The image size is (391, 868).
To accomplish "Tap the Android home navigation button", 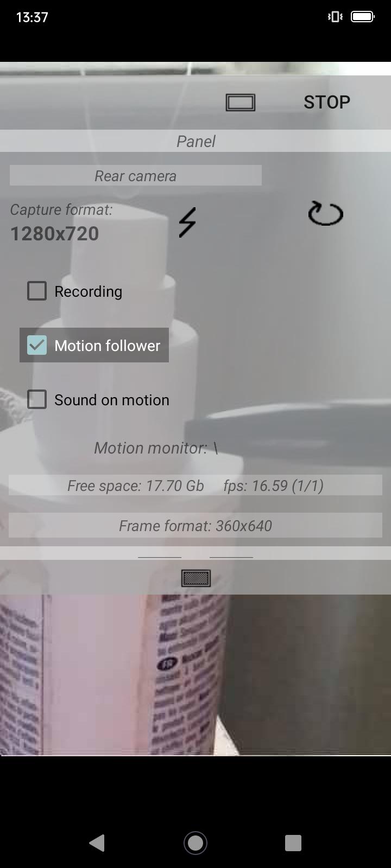I will pyautogui.click(x=195, y=843).
